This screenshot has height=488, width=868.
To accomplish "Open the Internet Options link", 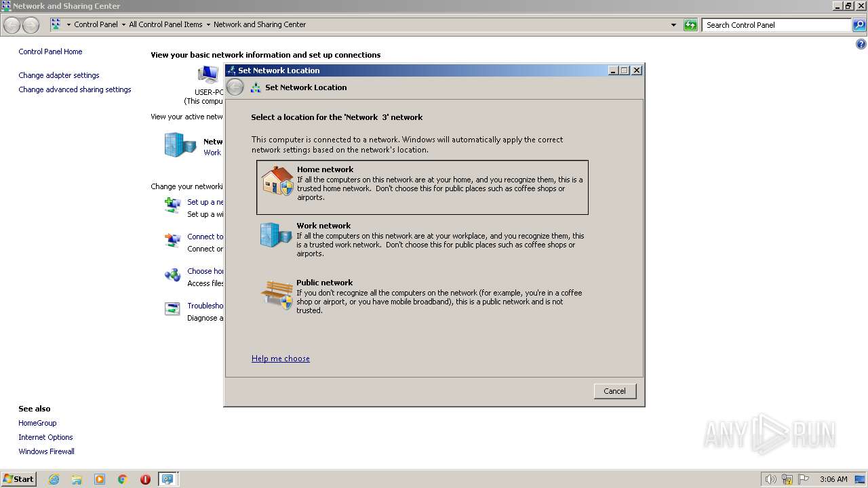I will coord(45,437).
